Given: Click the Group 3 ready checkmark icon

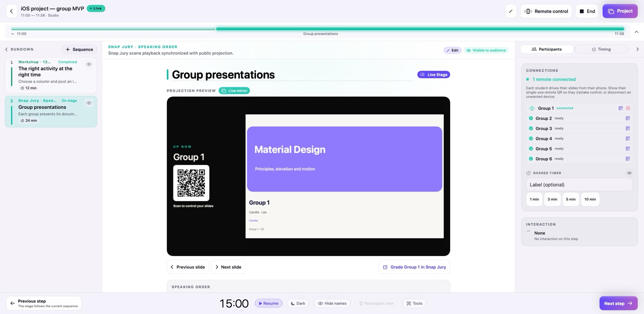Looking at the screenshot, I should tap(531, 128).
